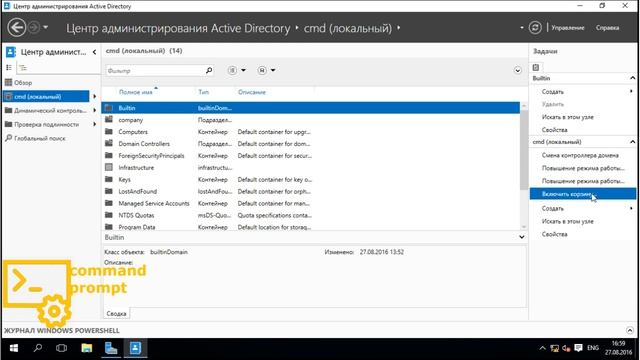Switch to list view icon
Screen dimensions: 640x360
click(x=9, y=68)
